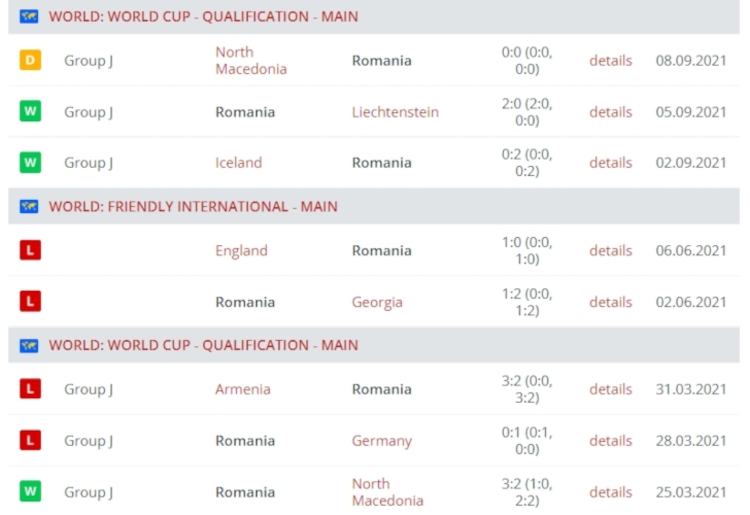
Task: Click the L badge for Georgia friendly
Action: click(x=30, y=302)
